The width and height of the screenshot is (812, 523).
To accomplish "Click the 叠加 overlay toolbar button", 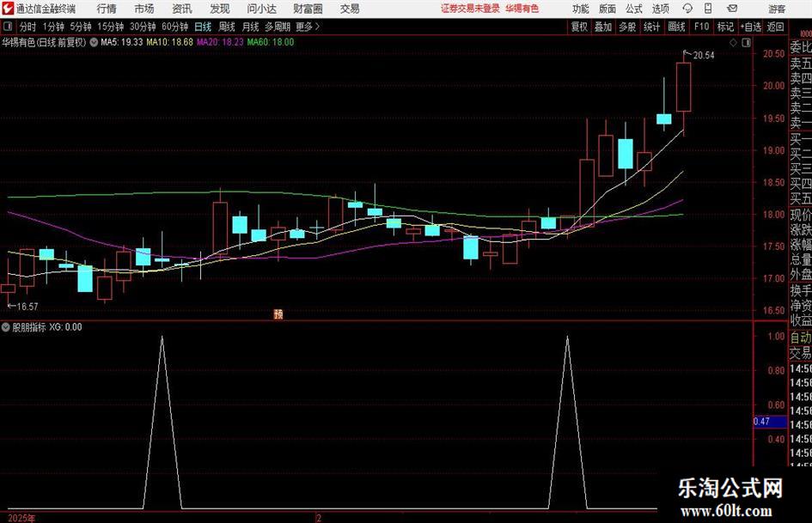I will (x=603, y=27).
